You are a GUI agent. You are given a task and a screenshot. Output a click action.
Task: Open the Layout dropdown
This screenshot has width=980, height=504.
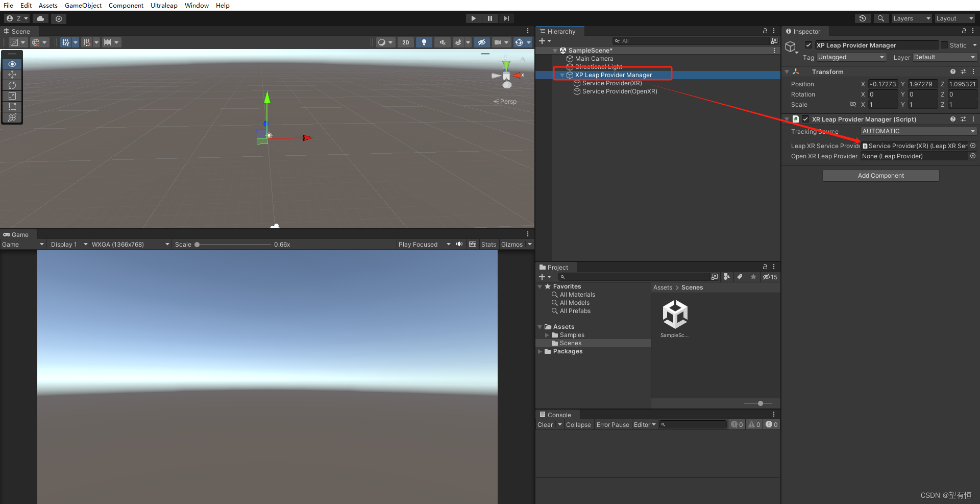point(954,18)
